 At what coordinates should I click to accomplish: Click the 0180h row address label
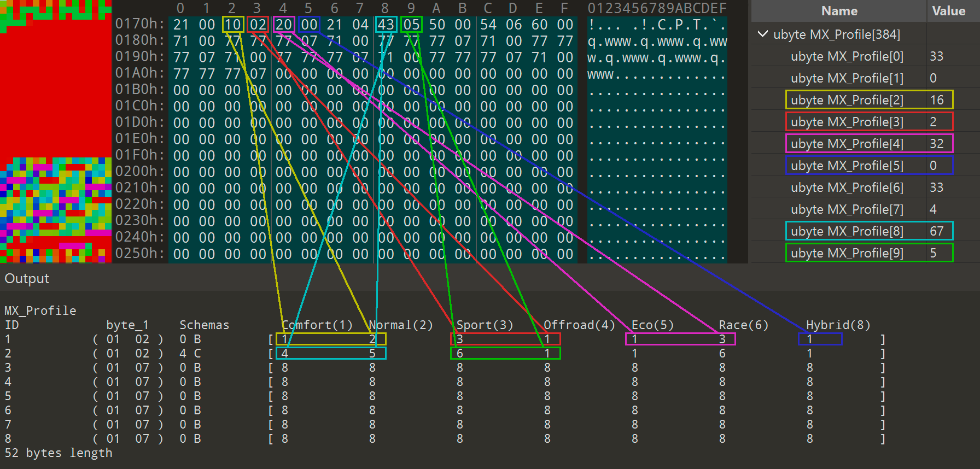139,40
